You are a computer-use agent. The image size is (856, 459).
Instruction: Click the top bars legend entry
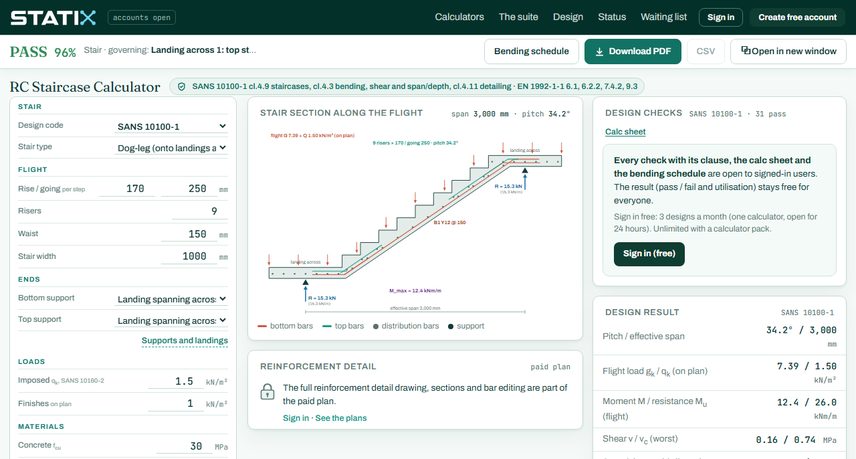click(x=343, y=326)
